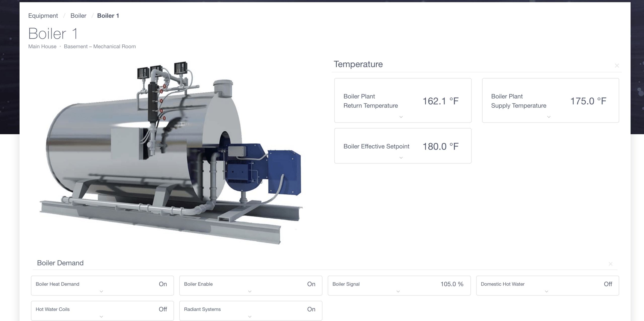Image resolution: width=644 pixels, height=321 pixels.
Task: Expand chevron under Boiler Plant Supply Temperature
Action: tap(549, 117)
